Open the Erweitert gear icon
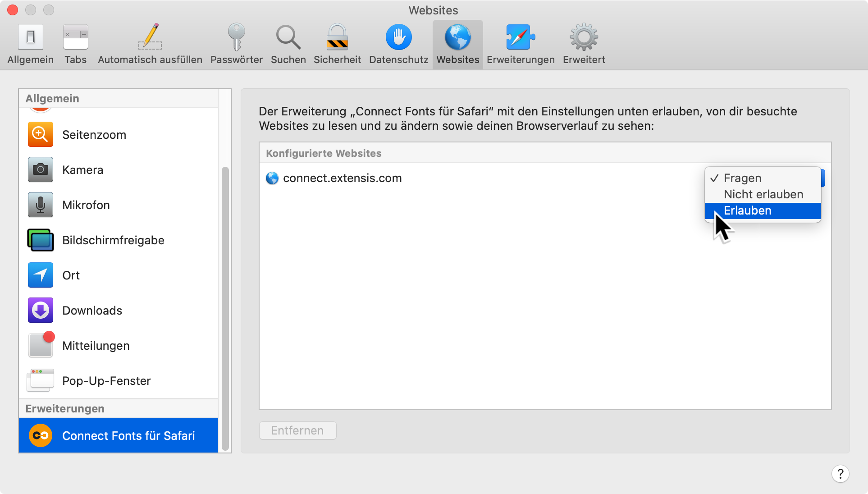Image resolution: width=868 pixels, height=494 pixels. (584, 37)
